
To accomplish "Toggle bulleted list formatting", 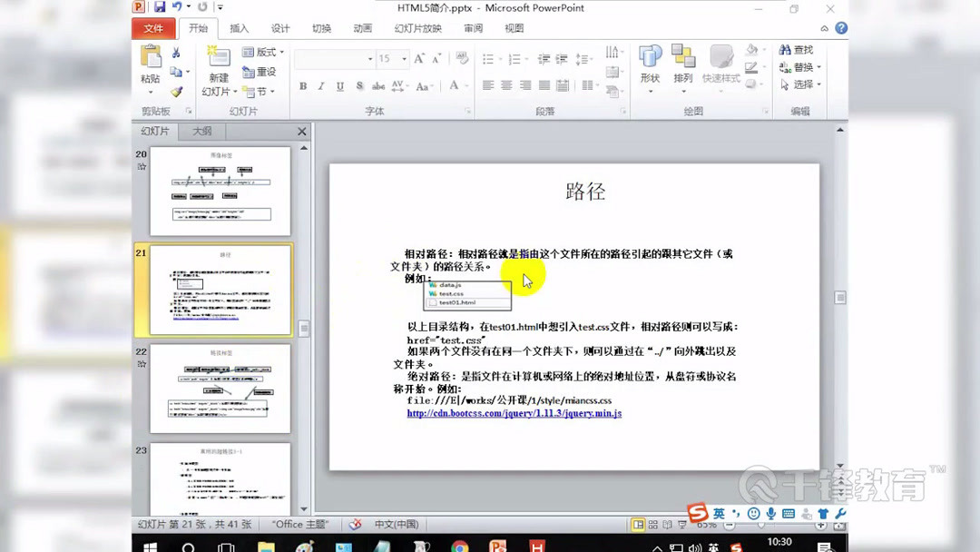I will [487, 57].
